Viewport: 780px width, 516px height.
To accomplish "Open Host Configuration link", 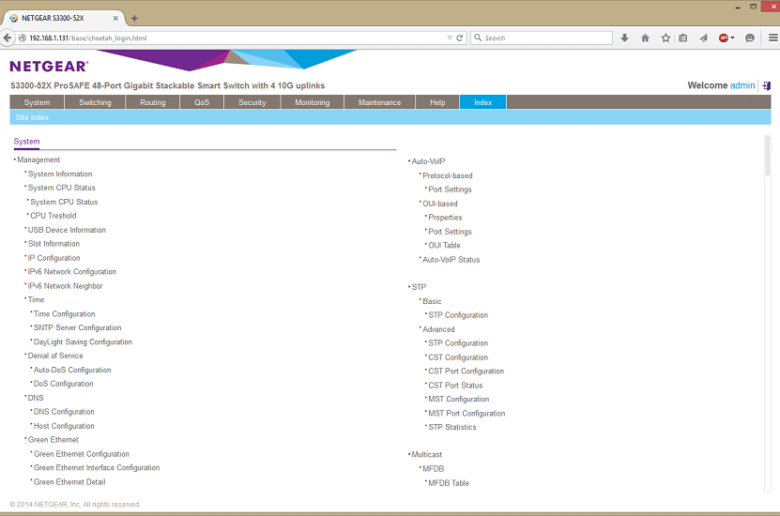I will tap(64, 426).
